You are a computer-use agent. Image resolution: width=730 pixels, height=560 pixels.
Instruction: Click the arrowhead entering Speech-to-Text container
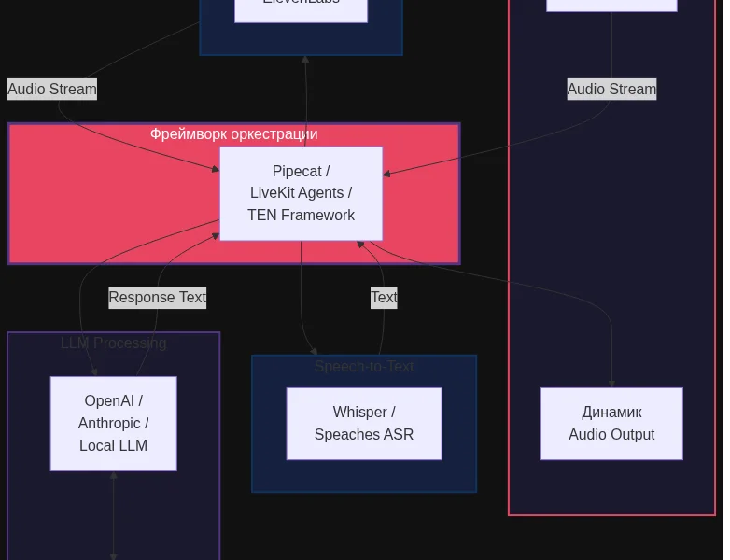[314, 351]
